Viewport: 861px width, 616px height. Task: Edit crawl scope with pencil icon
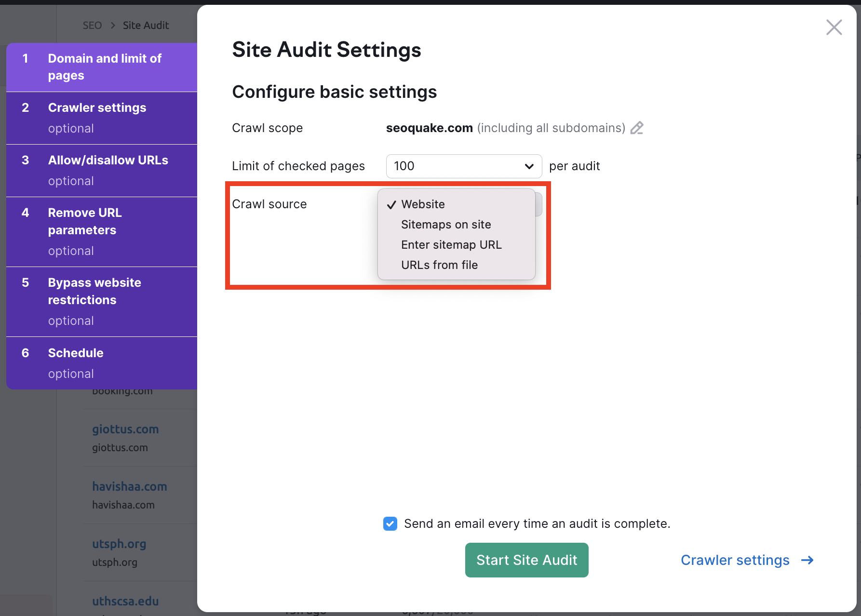point(637,128)
